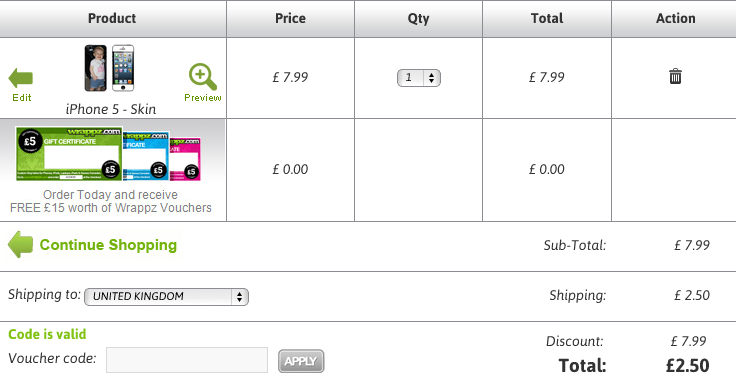
Task: Click the APPLY voucher button
Action: [301, 361]
